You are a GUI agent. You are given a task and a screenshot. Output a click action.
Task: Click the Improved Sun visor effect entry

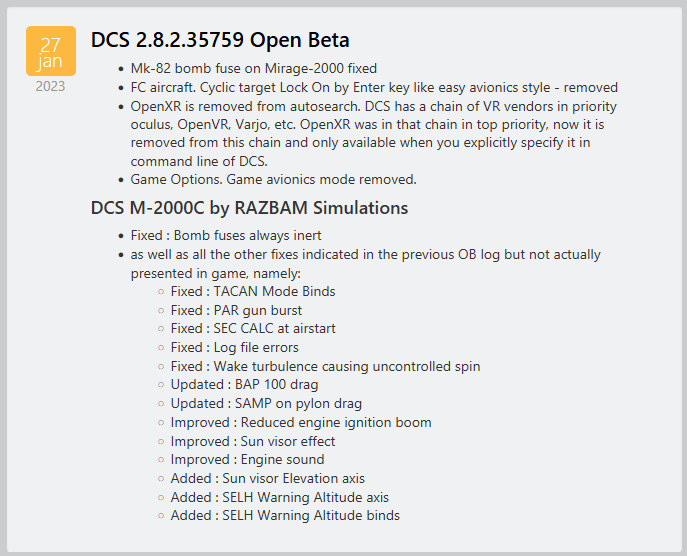pyautogui.click(x=253, y=441)
